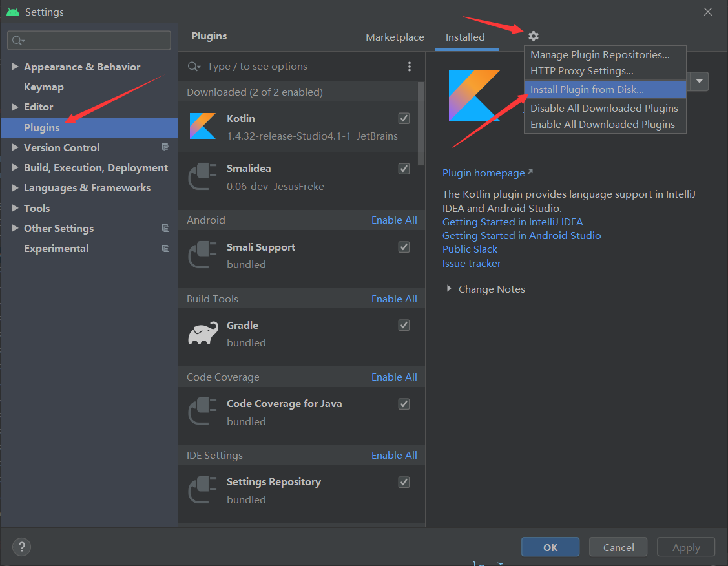The image size is (728, 566).
Task: Click Version Control project-level settings icon
Action: point(165,148)
